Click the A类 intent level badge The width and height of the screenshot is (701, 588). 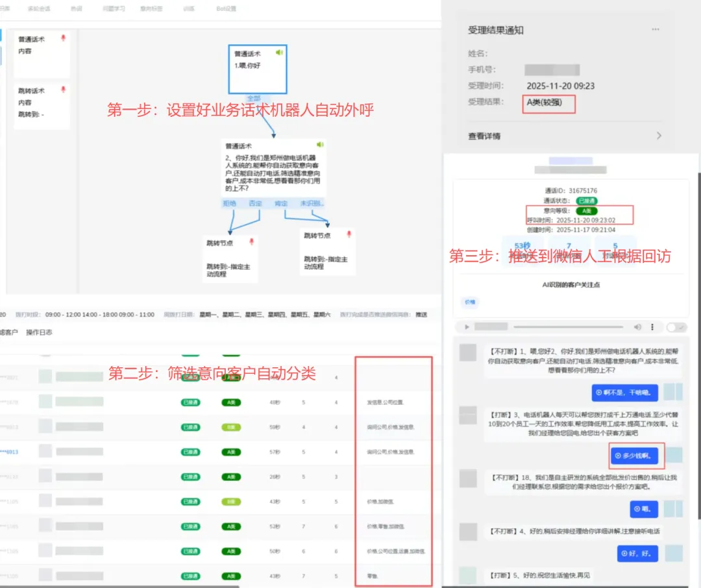click(586, 211)
